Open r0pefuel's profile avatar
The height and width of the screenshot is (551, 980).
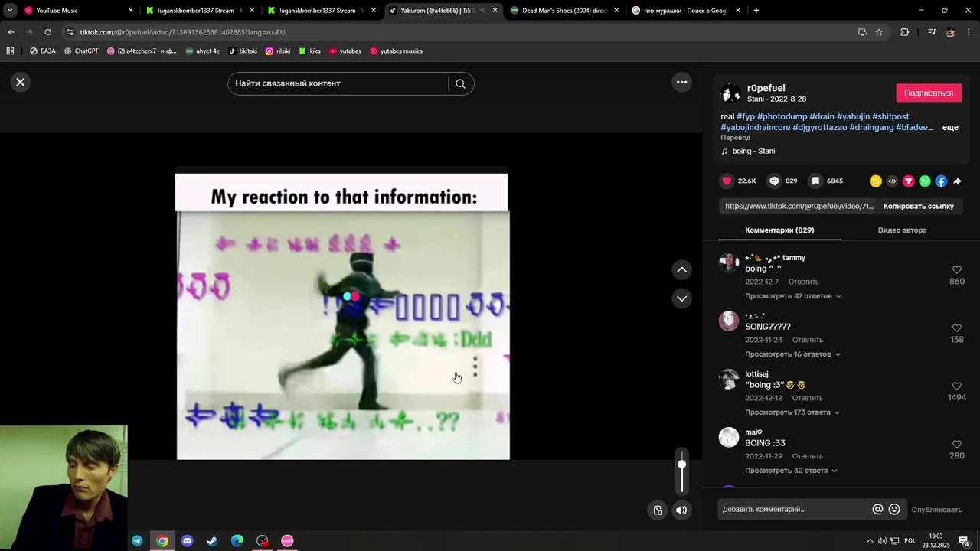click(x=731, y=93)
